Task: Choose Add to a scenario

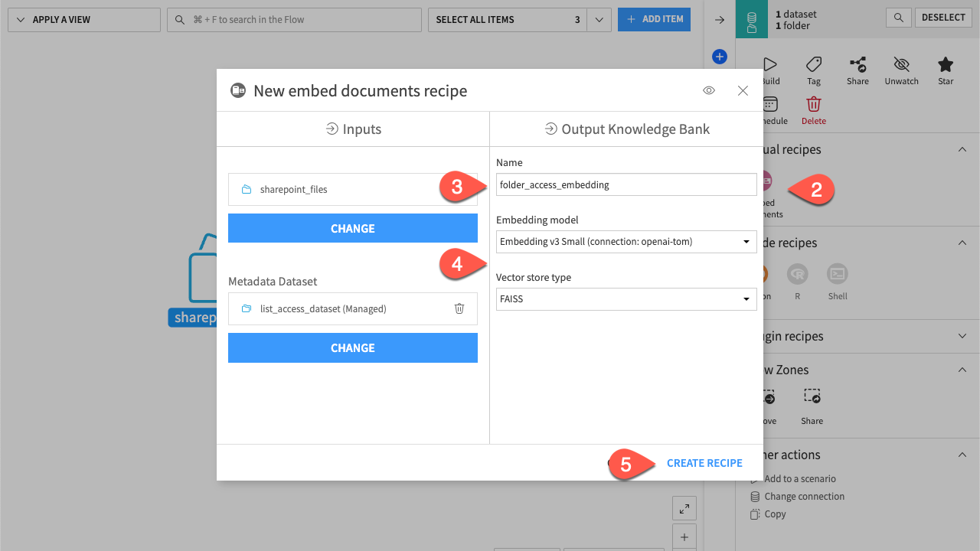Action: point(801,478)
